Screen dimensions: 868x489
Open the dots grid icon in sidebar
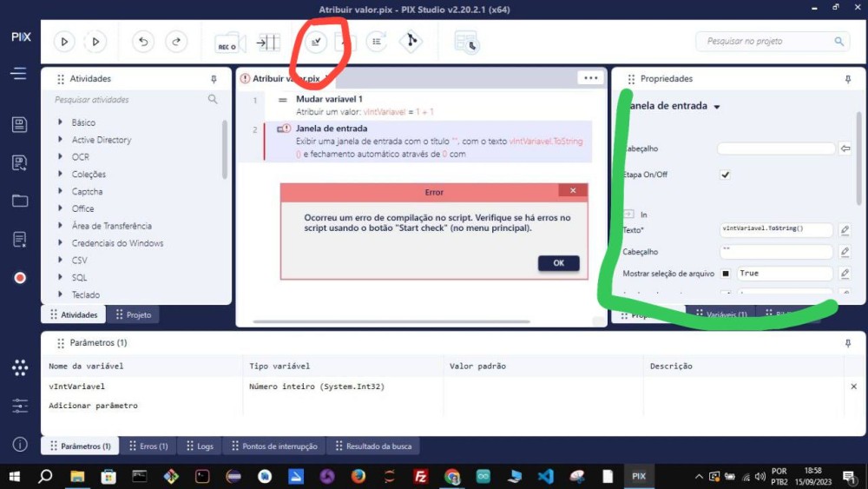pyautogui.click(x=20, y=367)
